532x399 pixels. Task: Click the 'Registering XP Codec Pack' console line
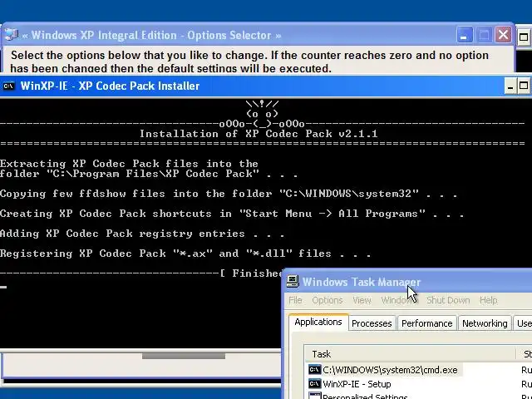tap(185, 254)
